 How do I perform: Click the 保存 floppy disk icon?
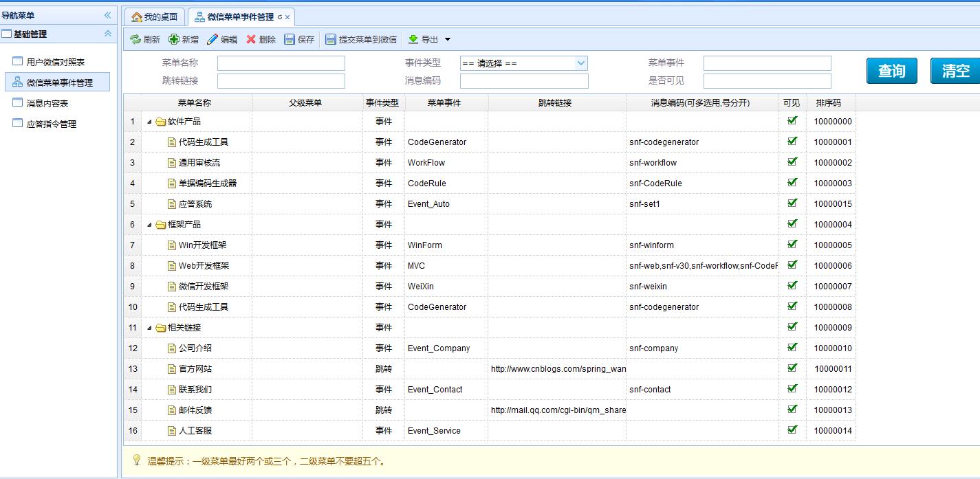pos(290,40)
